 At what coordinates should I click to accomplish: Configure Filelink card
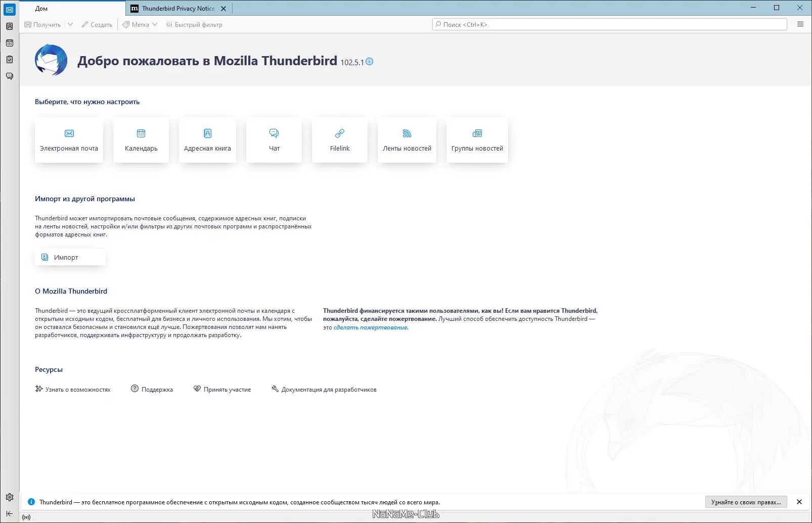tap(340, 140)
